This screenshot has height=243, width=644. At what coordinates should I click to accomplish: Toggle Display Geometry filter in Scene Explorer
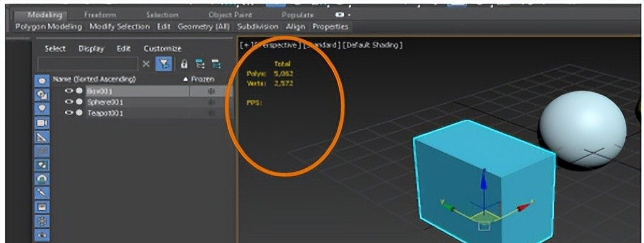[43, 81]
